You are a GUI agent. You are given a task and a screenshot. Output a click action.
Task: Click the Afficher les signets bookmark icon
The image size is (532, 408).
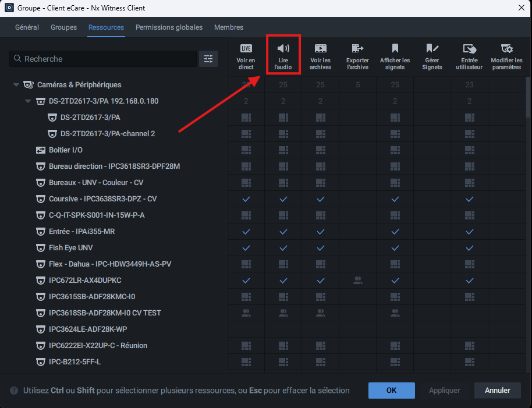pyautogui.click(x=395, y=48)
